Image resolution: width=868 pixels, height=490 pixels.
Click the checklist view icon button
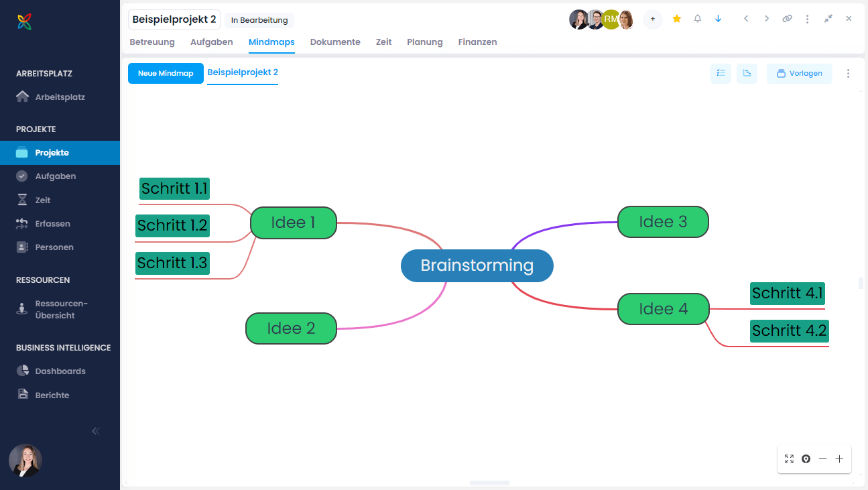pos(721,74)
